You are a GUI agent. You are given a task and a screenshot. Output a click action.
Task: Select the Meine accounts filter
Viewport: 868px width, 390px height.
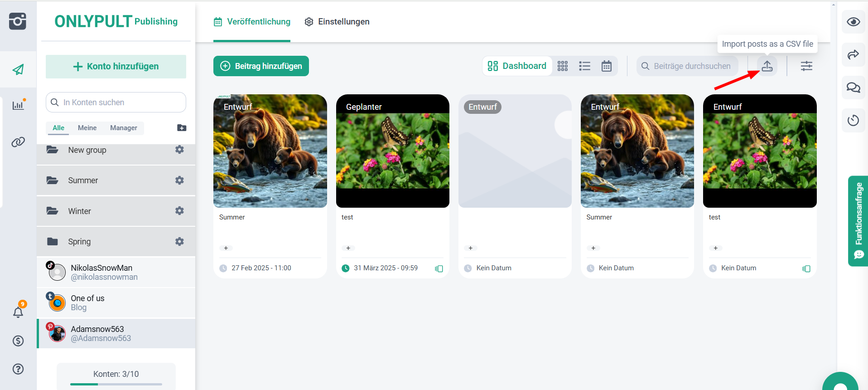(87, 128)
